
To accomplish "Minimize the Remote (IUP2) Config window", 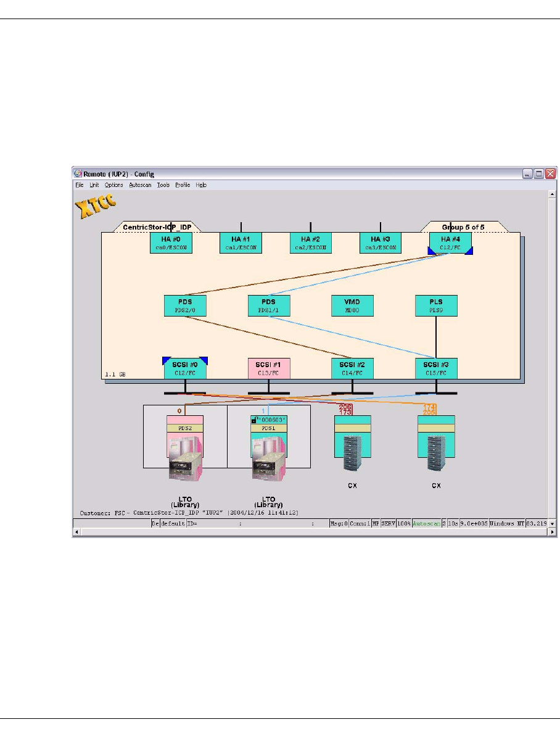I will pos(527,173).
